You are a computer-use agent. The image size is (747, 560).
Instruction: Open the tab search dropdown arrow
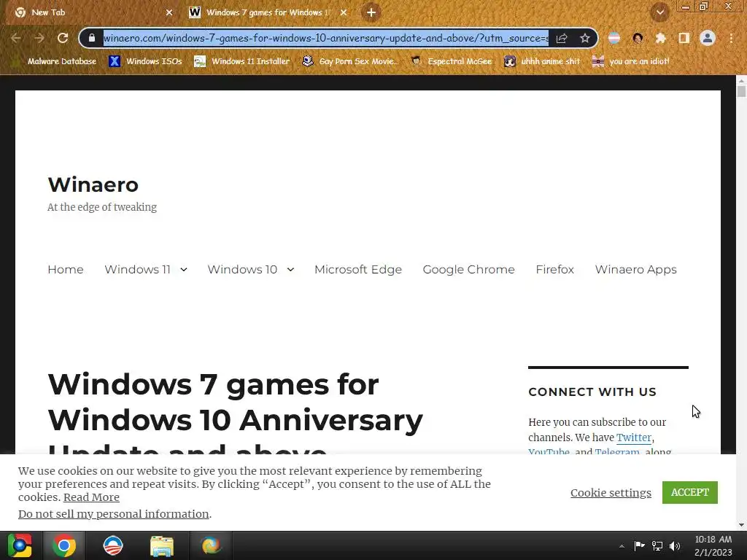coord(660,12)
